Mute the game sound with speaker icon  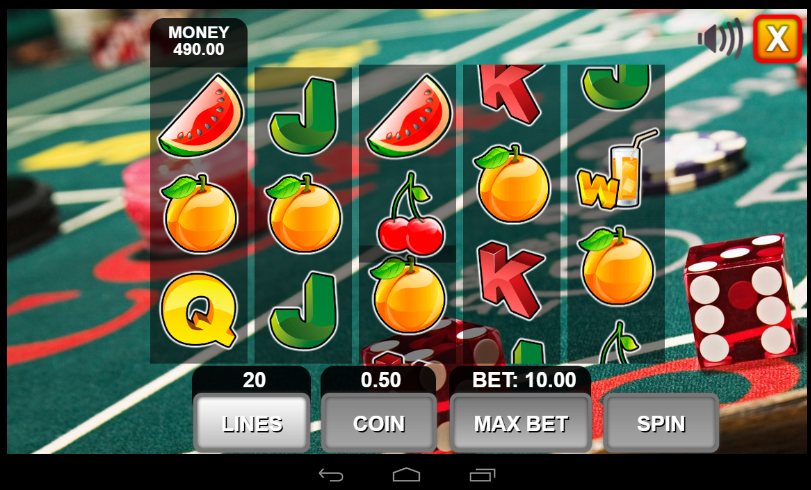[x=720, y=38]
